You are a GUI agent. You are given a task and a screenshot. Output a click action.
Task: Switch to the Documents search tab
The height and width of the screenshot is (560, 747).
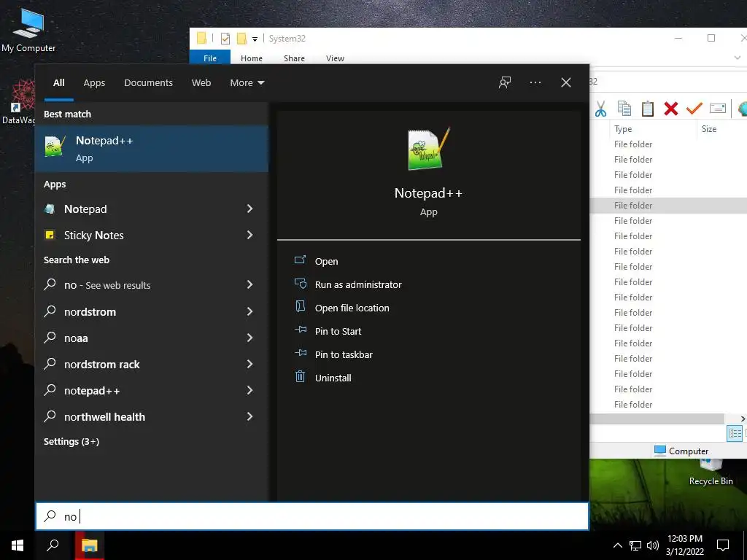[x=148, y=83]
